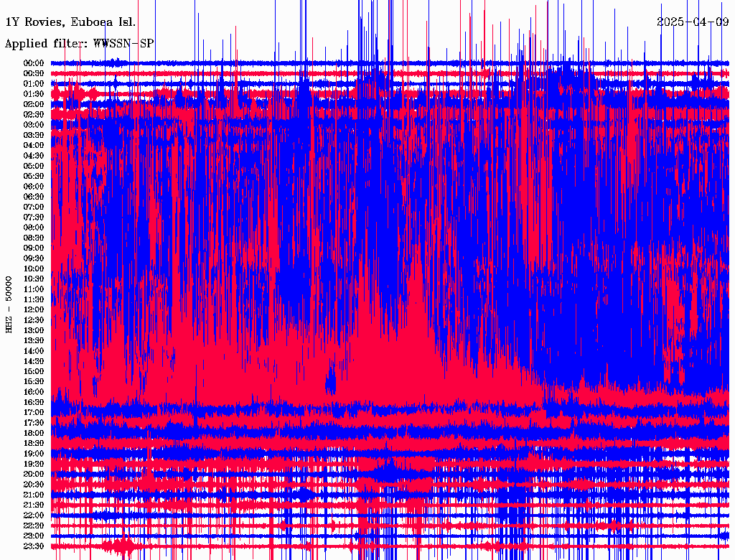Image resolution: width=735 pixels, height=560 pixels.
Task: Click the HHZ - 50000 axis label
Action: coord(9,304)
